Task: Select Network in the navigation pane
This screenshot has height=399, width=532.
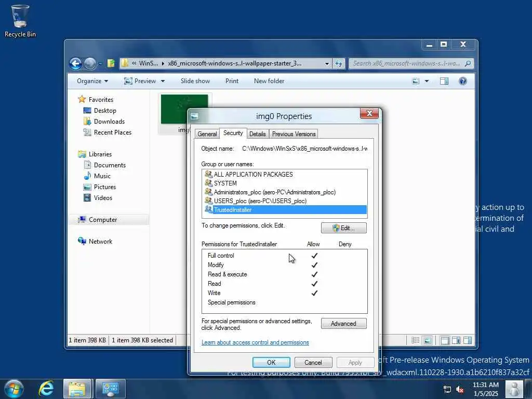Action: click(x=100, y=241)
